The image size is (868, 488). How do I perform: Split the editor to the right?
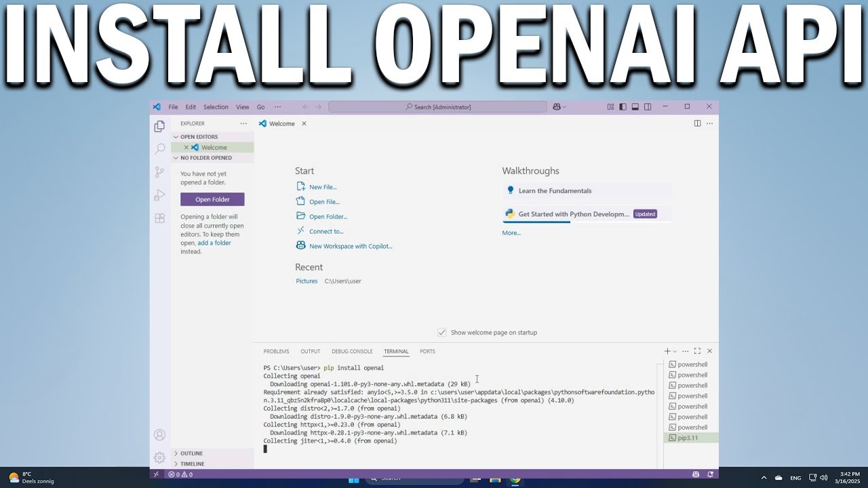[697, 123]
